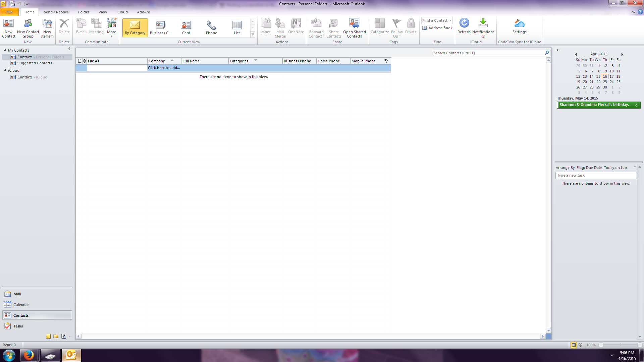Open the iCloud ribbon tab
This screenshot has width=644, height=362.
pyautogui.click(x=122, y=12)
